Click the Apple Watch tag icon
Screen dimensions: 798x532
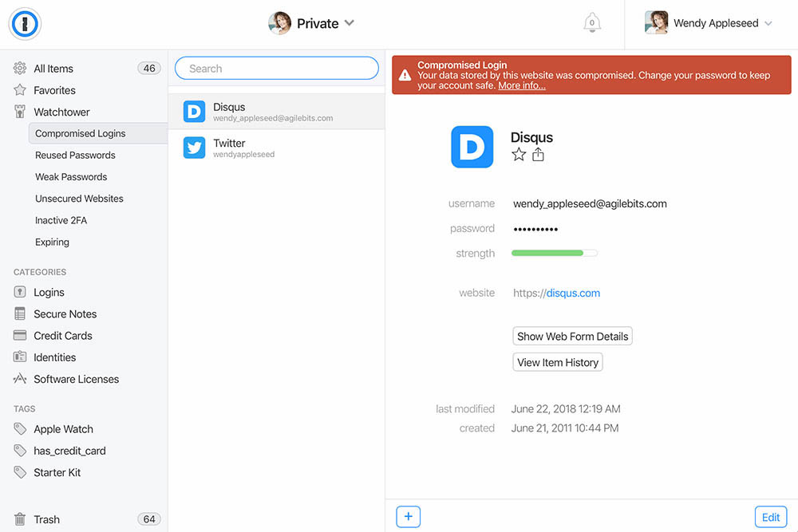[20, 429]
